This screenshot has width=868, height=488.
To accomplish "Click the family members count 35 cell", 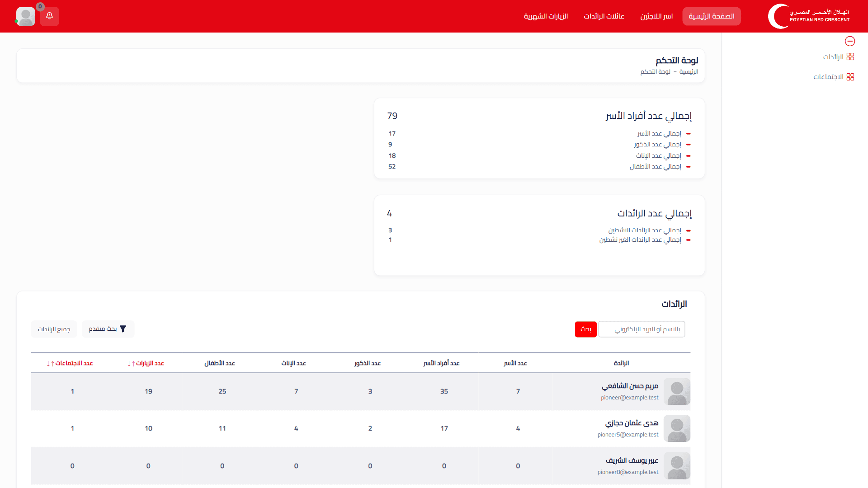I will tap(444, 391).
